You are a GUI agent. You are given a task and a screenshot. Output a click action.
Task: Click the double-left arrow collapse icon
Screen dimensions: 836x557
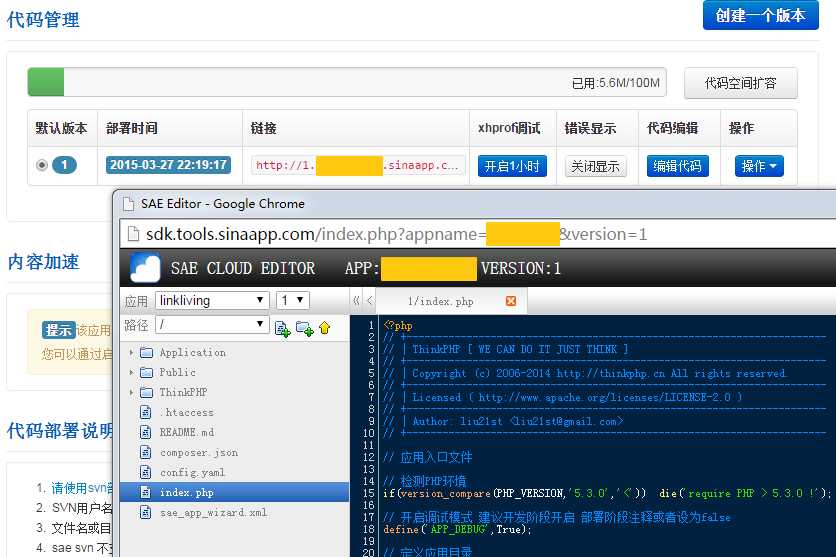(356, 301)
